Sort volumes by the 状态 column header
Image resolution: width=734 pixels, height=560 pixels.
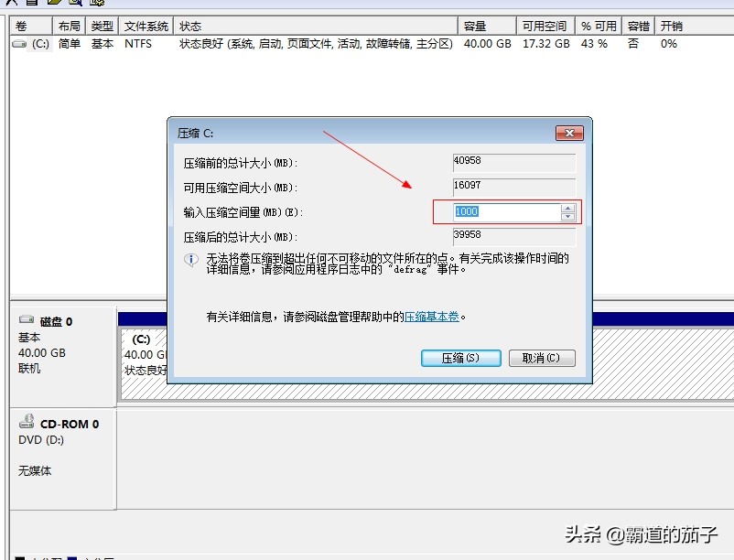[189, 25]
